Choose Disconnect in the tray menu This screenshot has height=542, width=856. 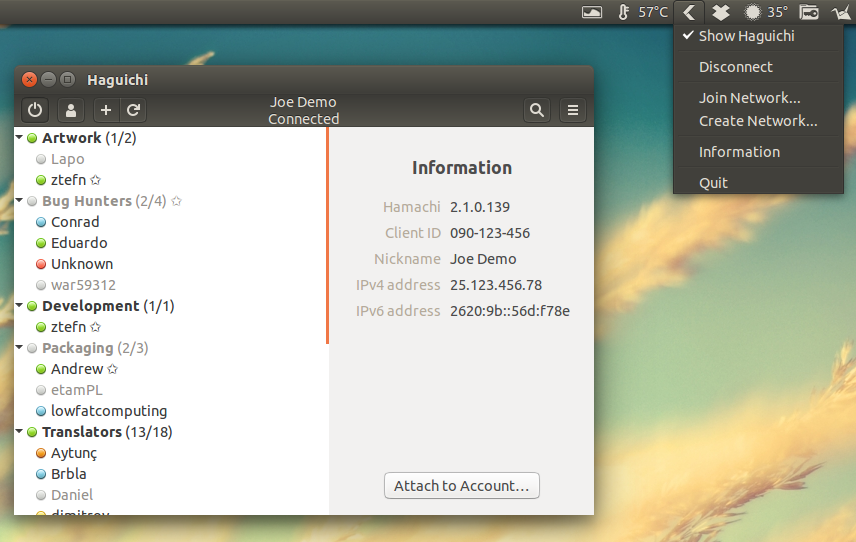(758, 67)
